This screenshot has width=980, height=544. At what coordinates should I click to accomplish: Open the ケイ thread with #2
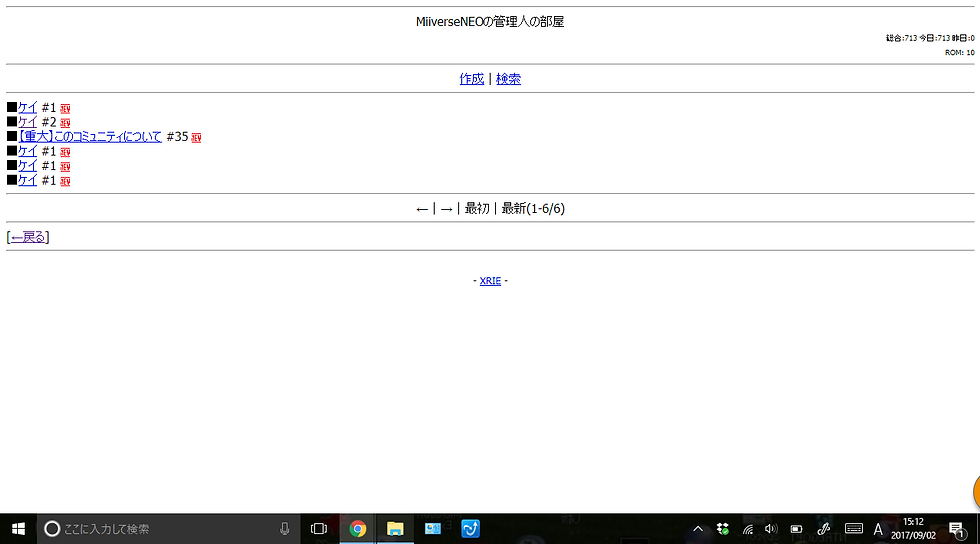click(x=28, y=122)
